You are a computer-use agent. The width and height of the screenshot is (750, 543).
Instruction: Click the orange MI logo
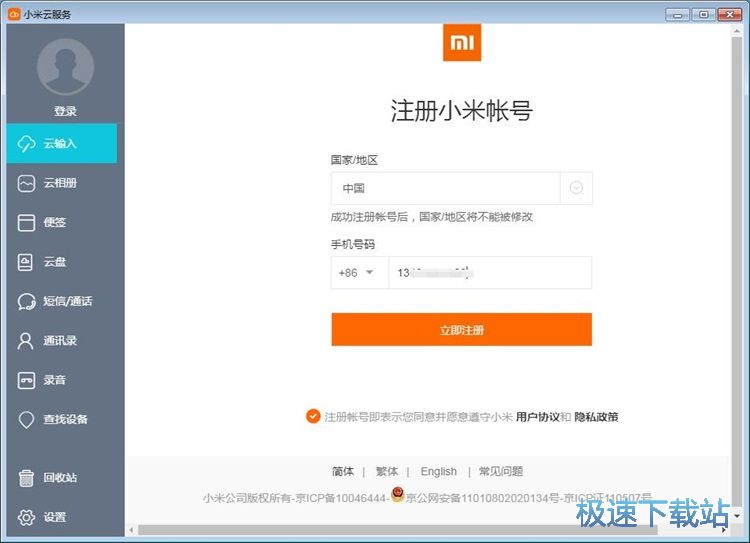462,43
